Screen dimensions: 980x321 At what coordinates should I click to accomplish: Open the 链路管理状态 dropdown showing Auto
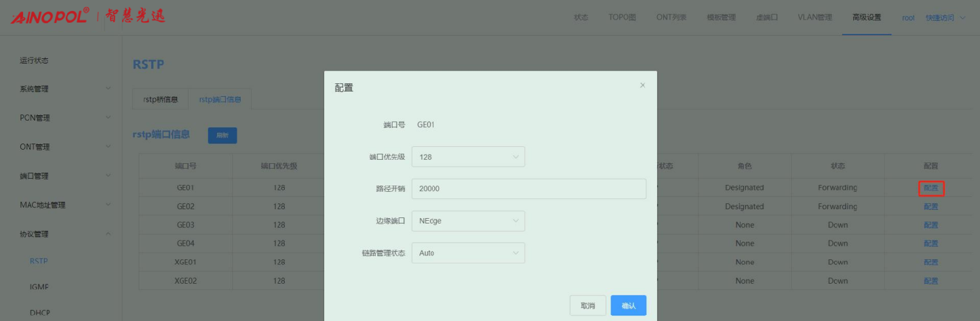(x=468, y=253)
